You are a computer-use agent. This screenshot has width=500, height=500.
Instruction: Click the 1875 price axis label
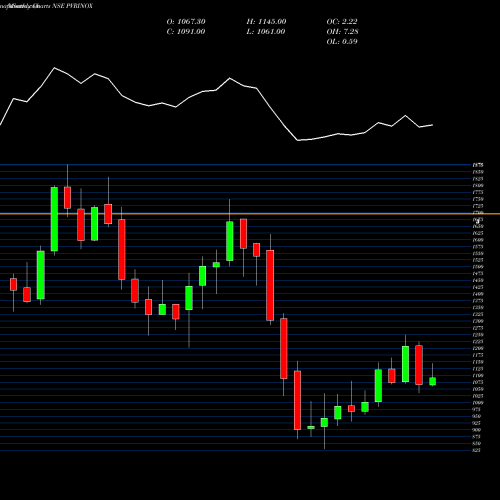tap(478, 165)
